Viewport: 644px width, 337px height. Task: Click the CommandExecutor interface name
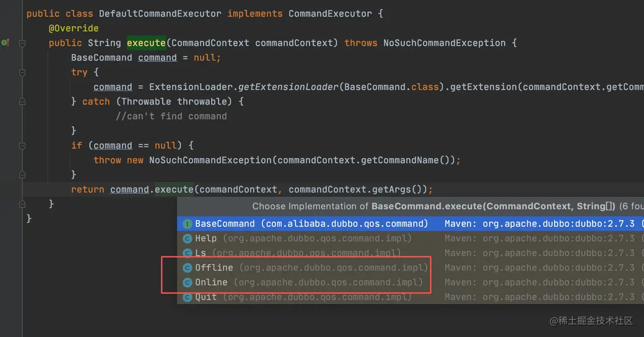click(x=330, y=14)
